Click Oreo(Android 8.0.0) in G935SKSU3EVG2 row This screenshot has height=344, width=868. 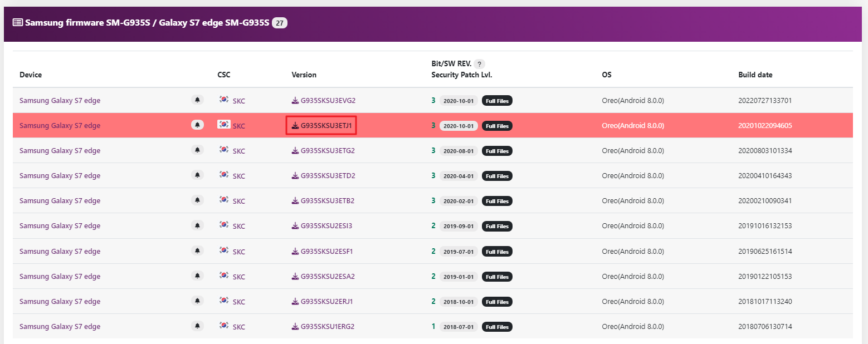633,101
